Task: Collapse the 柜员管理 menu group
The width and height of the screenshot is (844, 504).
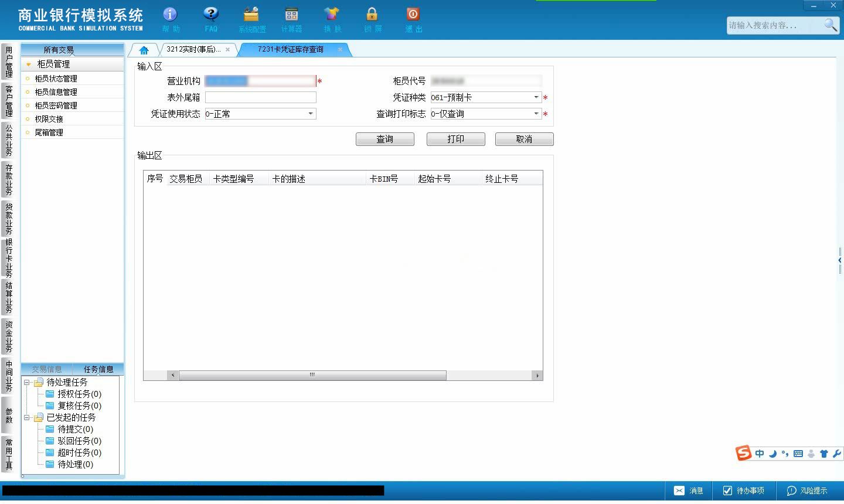Action: coord(28,64)
